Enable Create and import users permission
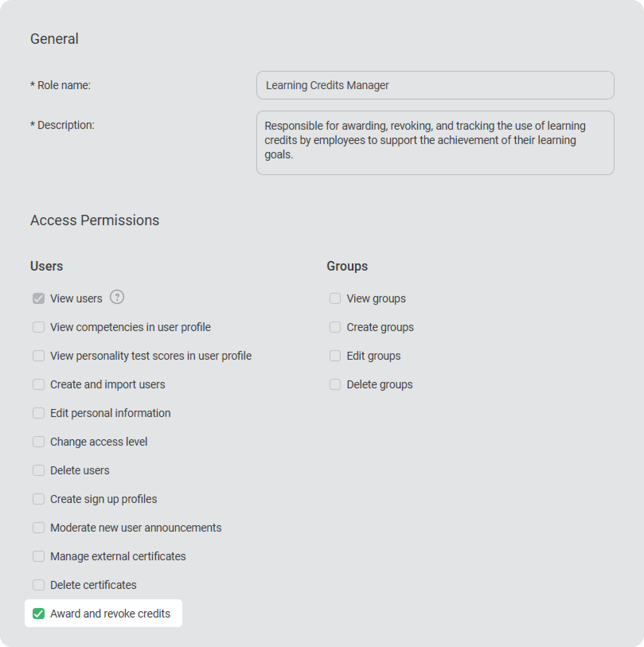644x647 pixels. pos(39,384)
